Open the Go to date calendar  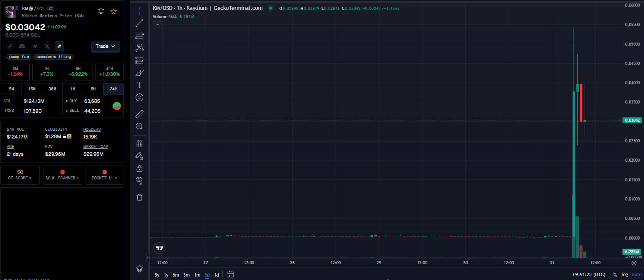pos(231,274)
